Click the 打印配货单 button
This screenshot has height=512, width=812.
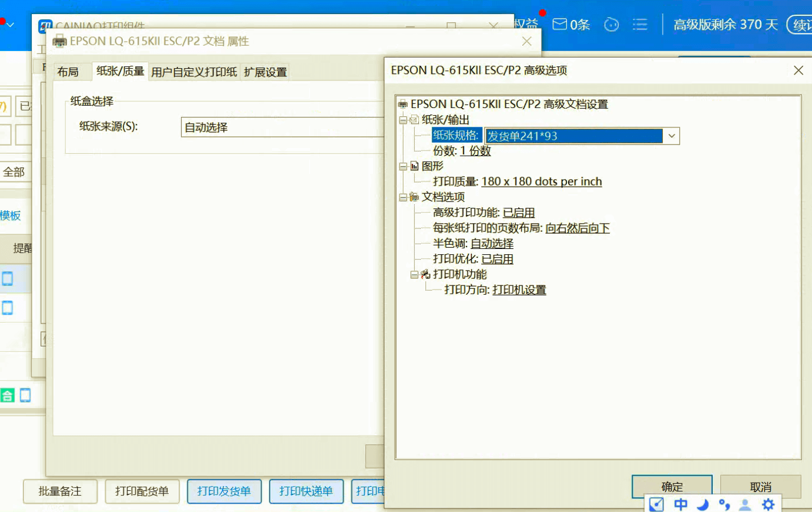[142, 491]
